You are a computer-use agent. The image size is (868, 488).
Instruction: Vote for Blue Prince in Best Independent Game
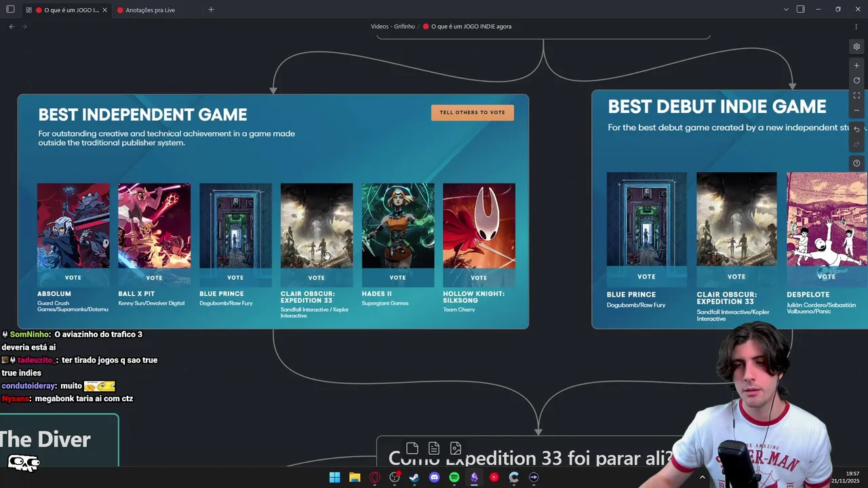tap(235, 277)
